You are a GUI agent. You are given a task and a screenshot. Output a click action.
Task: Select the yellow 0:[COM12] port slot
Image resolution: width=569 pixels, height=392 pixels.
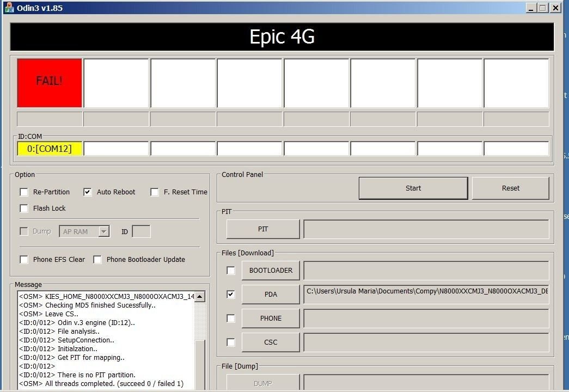pos(50,149)
